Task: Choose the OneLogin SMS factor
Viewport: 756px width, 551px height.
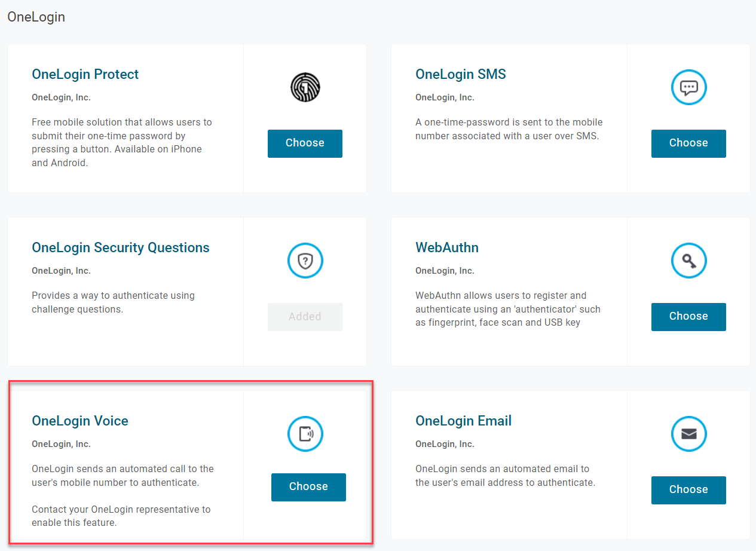Action: [x=688, y=143]
